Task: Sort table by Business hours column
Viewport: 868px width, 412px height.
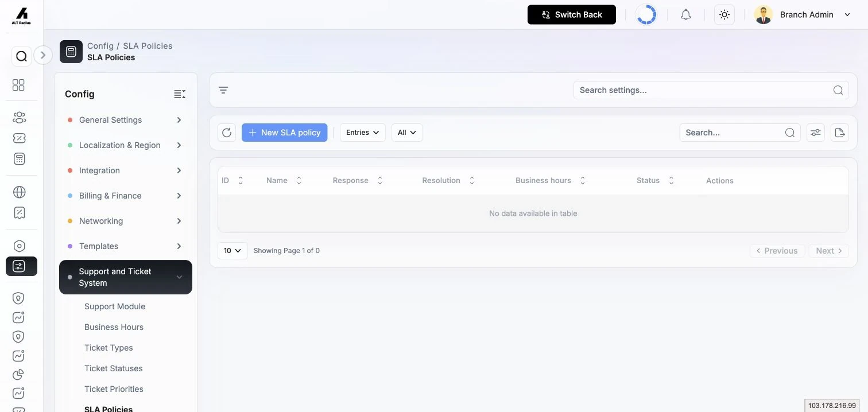Action: click(550, 181)
